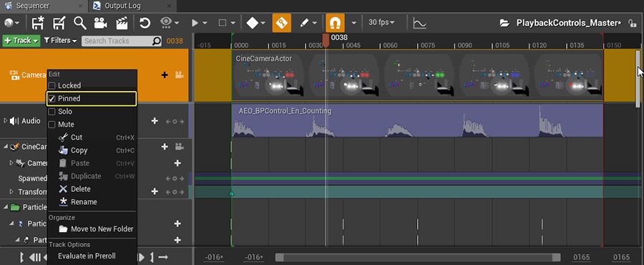Open the eye View Options dropdown

point(170,23)
